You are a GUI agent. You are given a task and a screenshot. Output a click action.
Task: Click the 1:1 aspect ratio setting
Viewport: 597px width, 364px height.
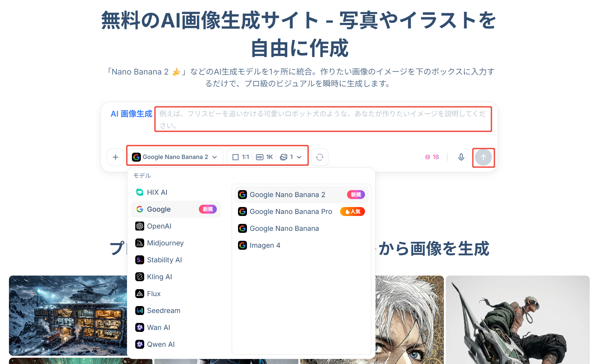241,157
